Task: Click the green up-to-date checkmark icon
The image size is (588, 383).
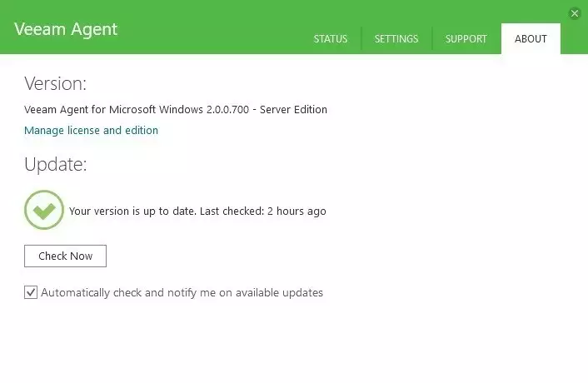Action: 44,211
